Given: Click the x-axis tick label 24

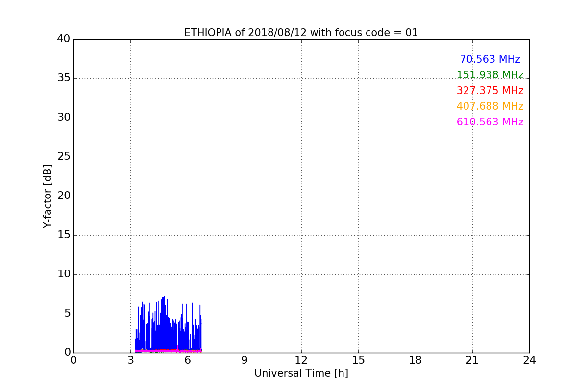Looking at the screenshot, I should [529, 360].
